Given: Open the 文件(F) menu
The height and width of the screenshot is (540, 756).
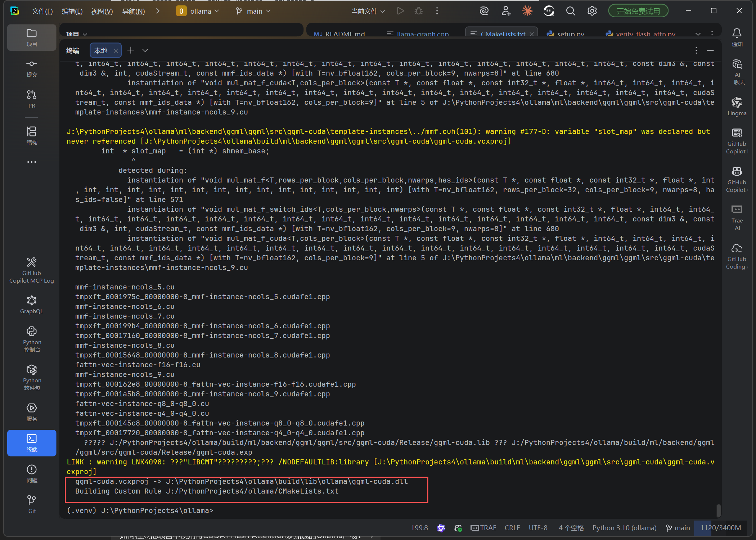Looking at the screenshot, I should [x=42, y=11].
